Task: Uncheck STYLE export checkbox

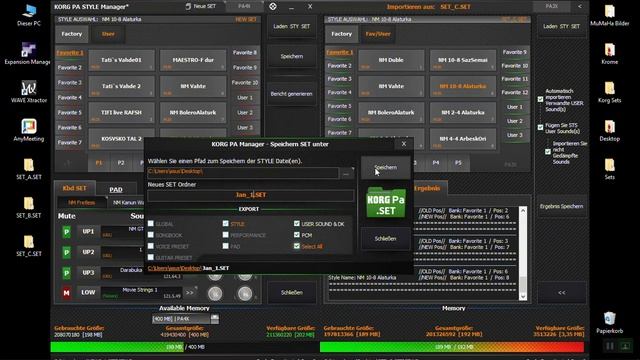Action: 225,223
